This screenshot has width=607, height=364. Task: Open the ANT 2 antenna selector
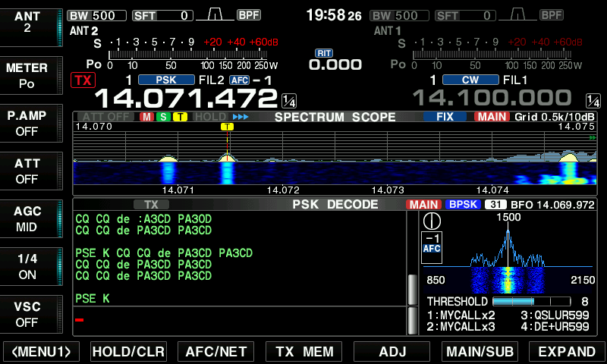point(27,22)
